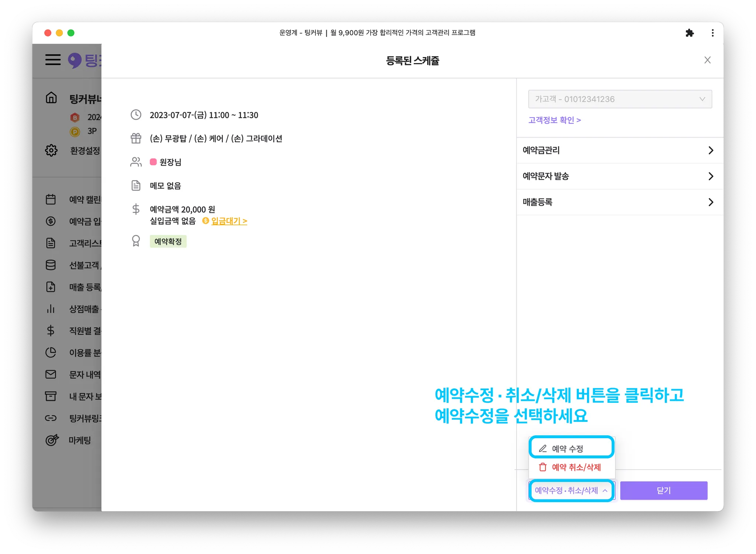
Task: Click the home icon in sidebar
Action: pos(51,98)
